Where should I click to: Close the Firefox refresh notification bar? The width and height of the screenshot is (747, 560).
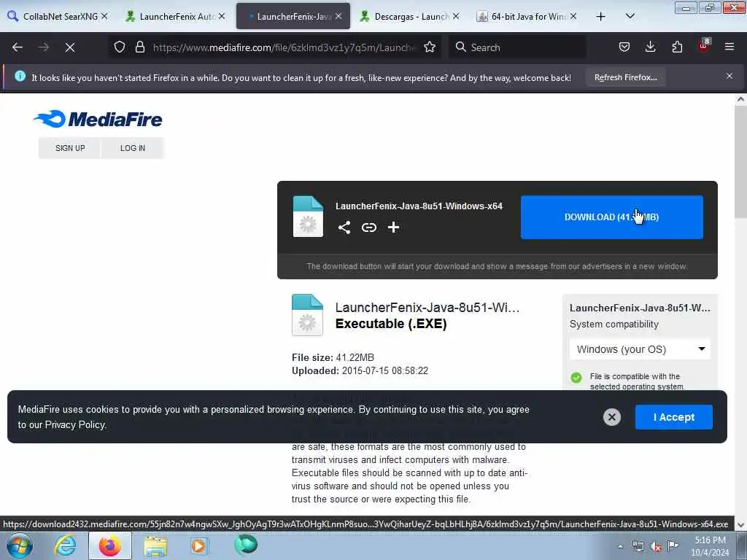coord(729,76)
